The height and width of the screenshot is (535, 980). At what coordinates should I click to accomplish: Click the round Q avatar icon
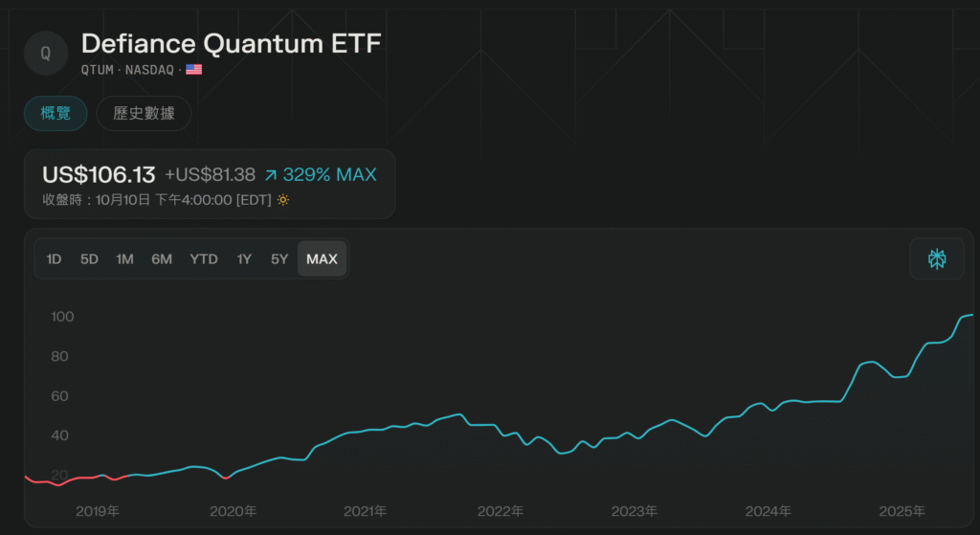pos(45,53)
